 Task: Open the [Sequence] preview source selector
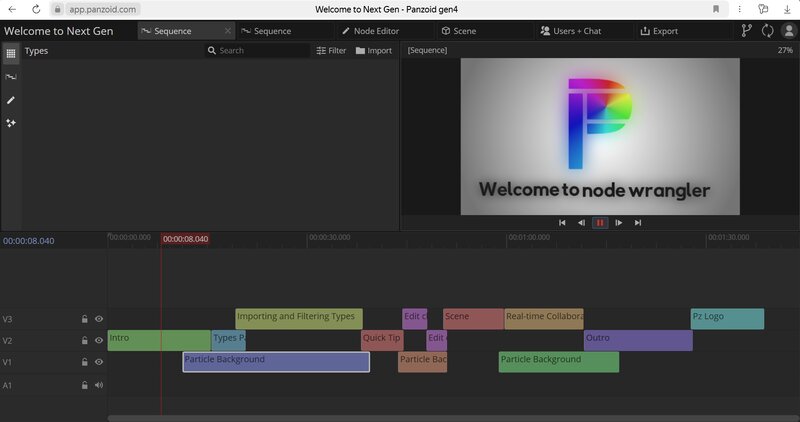pyautogui.click(x=427, y=50)
